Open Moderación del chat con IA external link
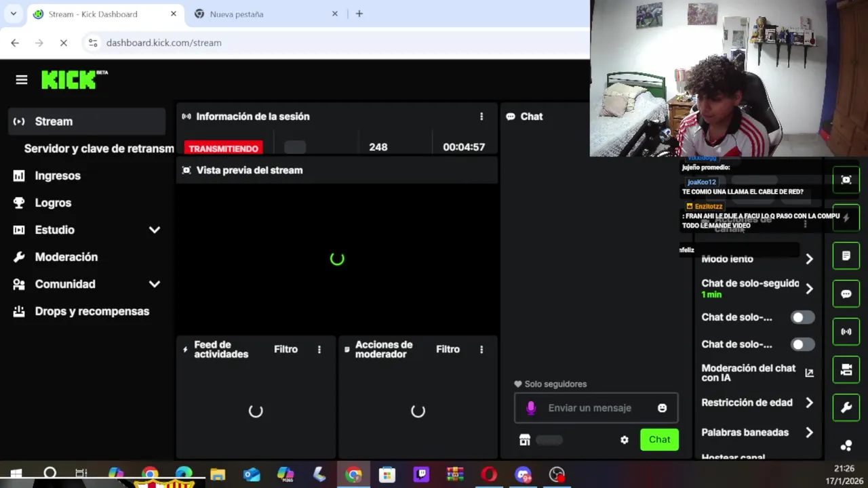The image size is (868, 488). pyautogui.click(x=809, y=373)
